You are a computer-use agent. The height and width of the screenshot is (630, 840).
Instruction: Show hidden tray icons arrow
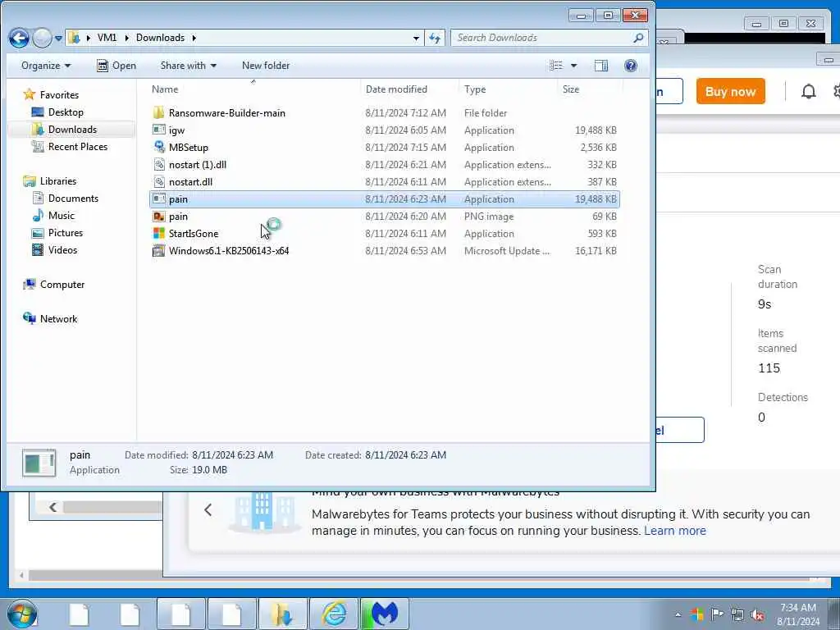pos(678,614)
